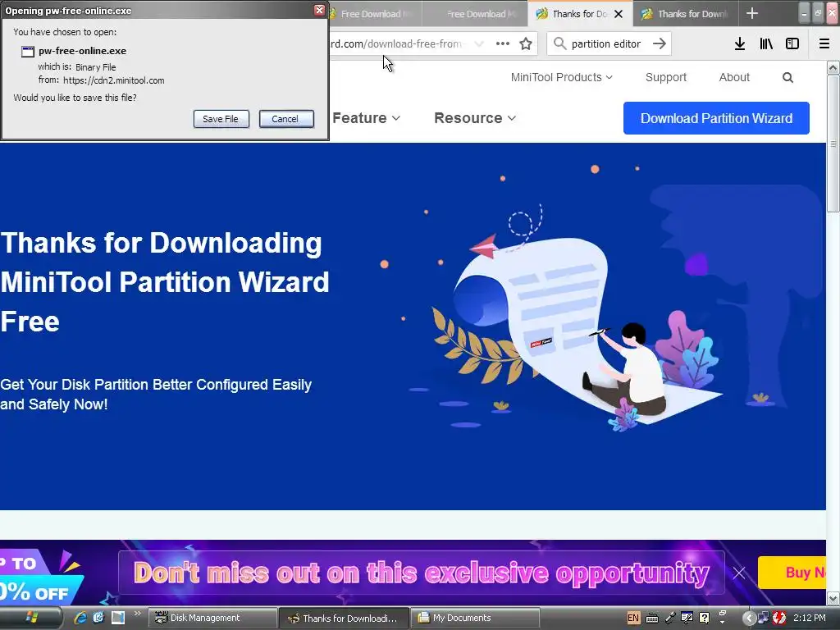Open page actions three-dots menu
Screen dimensions: 840x630
[503, 43]
